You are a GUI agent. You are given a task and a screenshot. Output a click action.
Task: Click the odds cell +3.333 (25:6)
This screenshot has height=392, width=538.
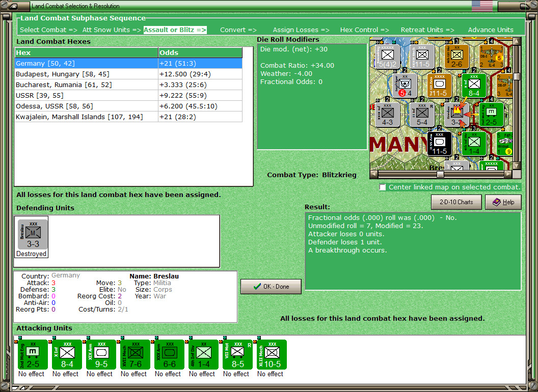coord(200,85)
